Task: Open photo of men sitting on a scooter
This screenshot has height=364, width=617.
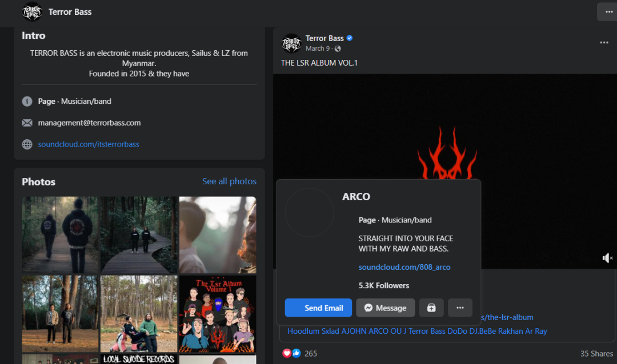Action: click(139, 314)
